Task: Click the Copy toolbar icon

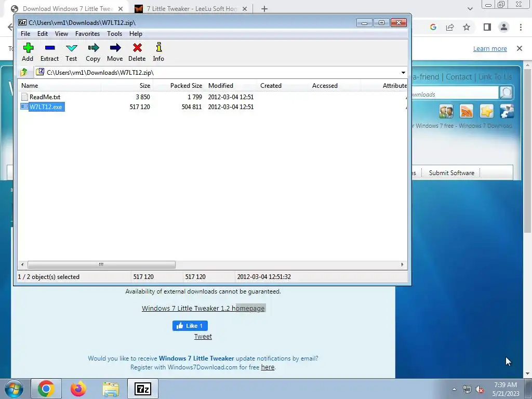Action: [93, 52]
